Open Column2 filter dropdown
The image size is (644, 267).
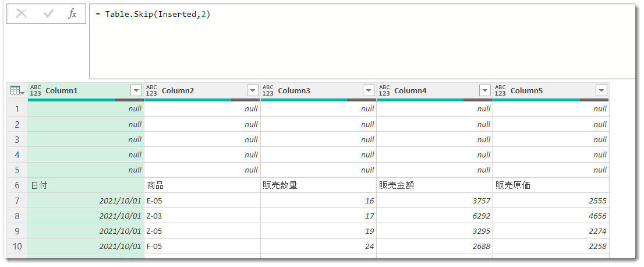point(252,90)
